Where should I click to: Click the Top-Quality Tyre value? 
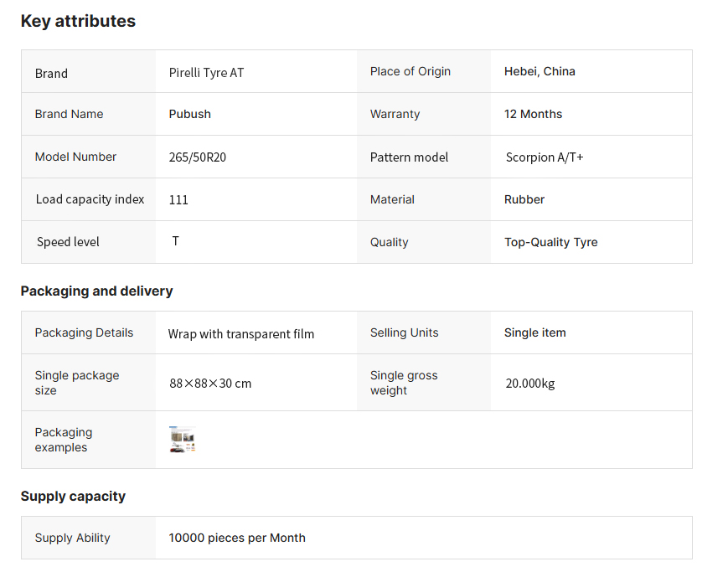(550, 242)
